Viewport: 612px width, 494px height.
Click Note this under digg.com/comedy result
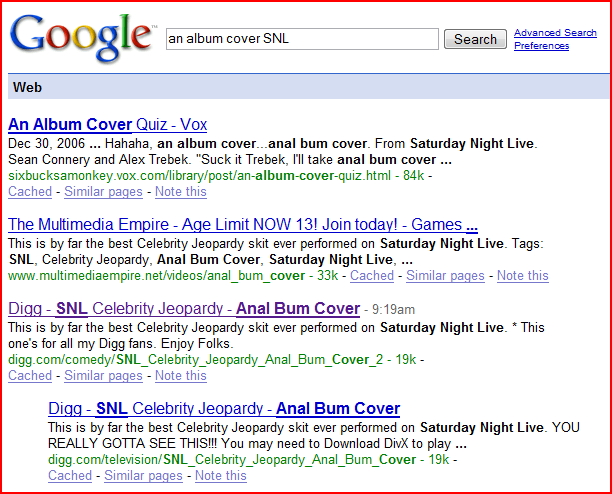click(x=181, y=375)
